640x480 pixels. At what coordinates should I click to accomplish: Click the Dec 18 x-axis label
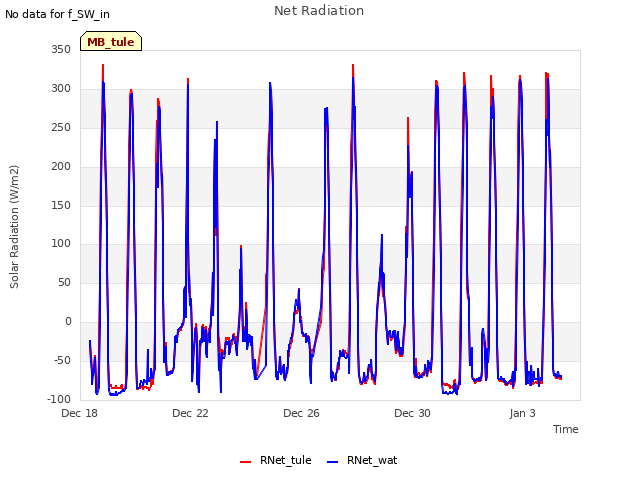(79, 413)
